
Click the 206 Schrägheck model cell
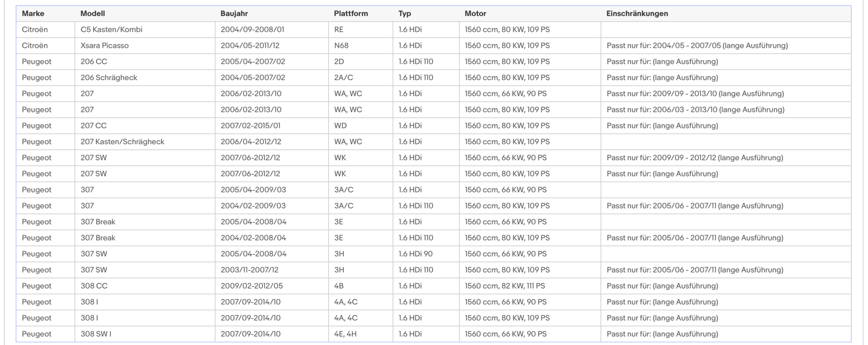click(x=145, y=78)
